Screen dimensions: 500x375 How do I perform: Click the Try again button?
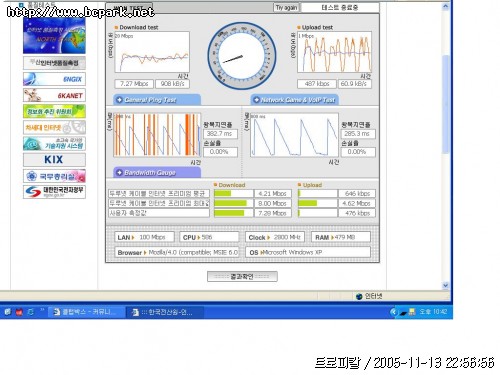[286, 8]
